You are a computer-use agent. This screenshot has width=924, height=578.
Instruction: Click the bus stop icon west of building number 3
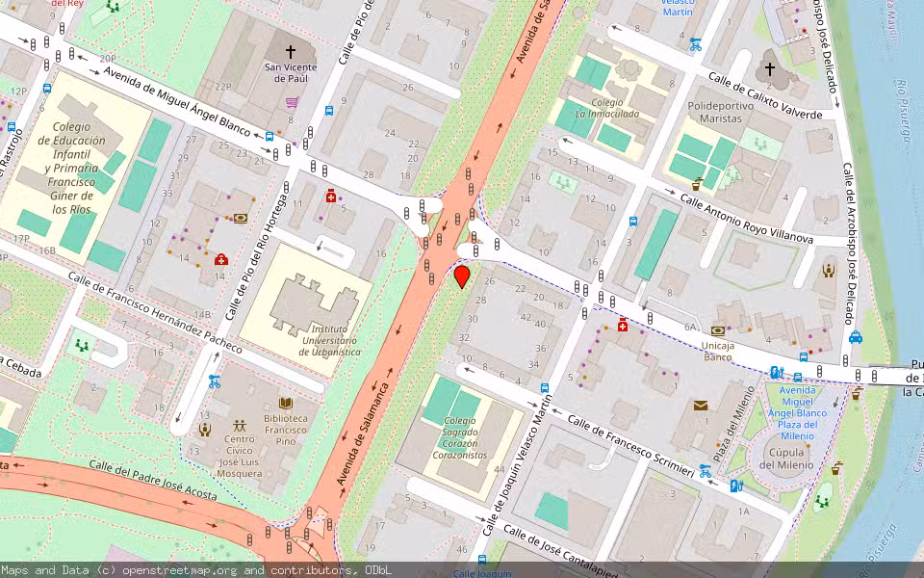[633, 222]
